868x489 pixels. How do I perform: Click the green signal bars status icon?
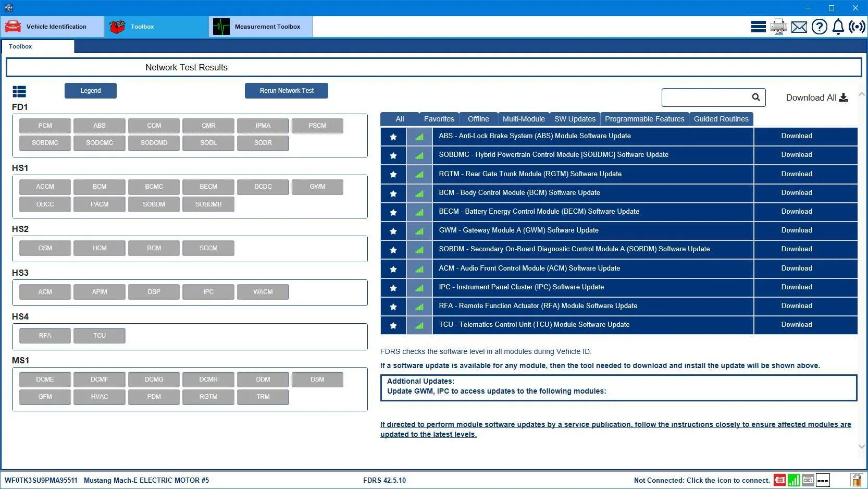click(794, 480)
